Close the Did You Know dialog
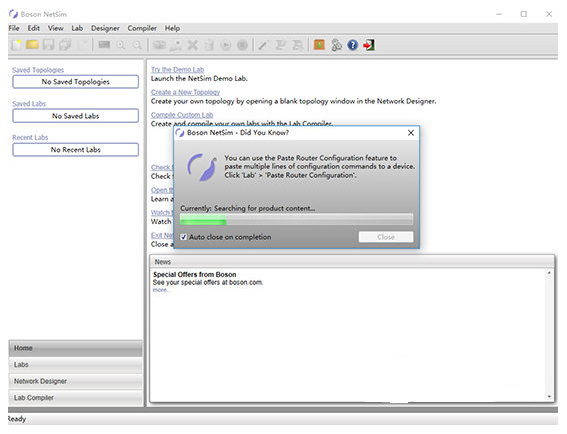 coord(411,133)
